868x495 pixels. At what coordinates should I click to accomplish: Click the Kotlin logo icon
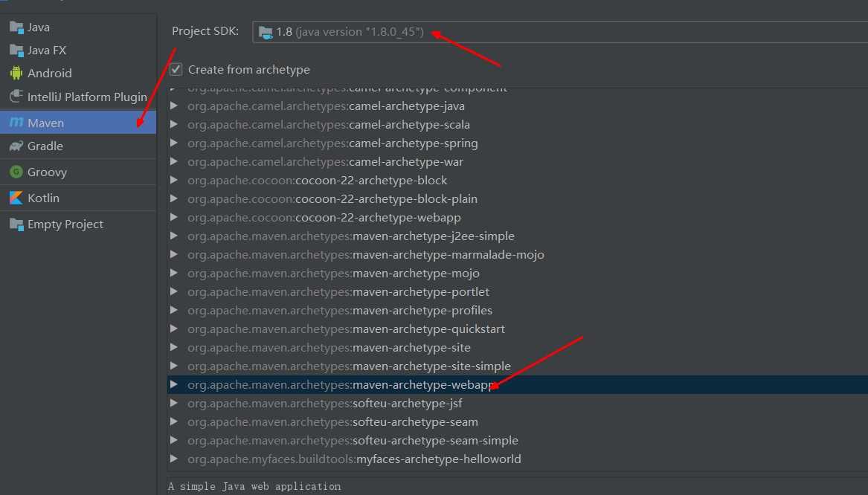(x=16, y=198)
